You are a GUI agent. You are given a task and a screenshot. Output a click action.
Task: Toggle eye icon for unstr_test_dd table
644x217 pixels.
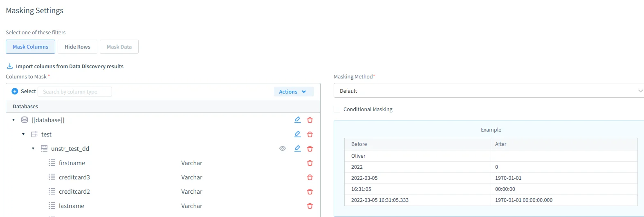pyautogui.click(x=283, y=148)
